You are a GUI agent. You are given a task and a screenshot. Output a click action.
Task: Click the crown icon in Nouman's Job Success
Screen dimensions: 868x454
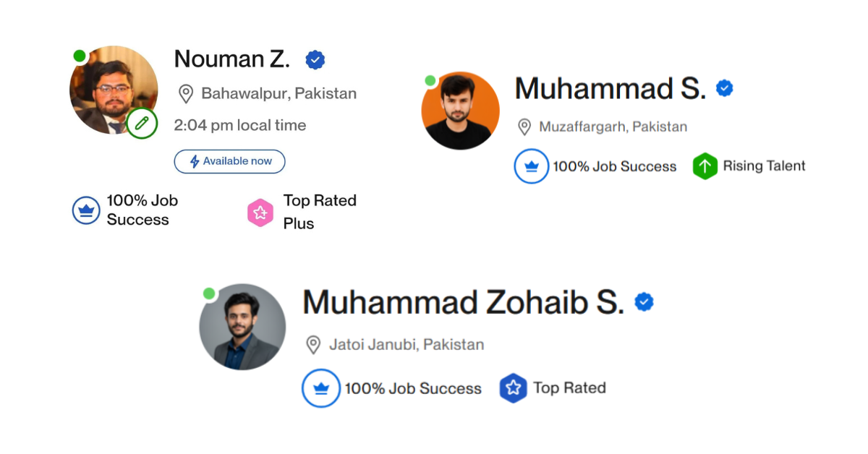(86, 211)
